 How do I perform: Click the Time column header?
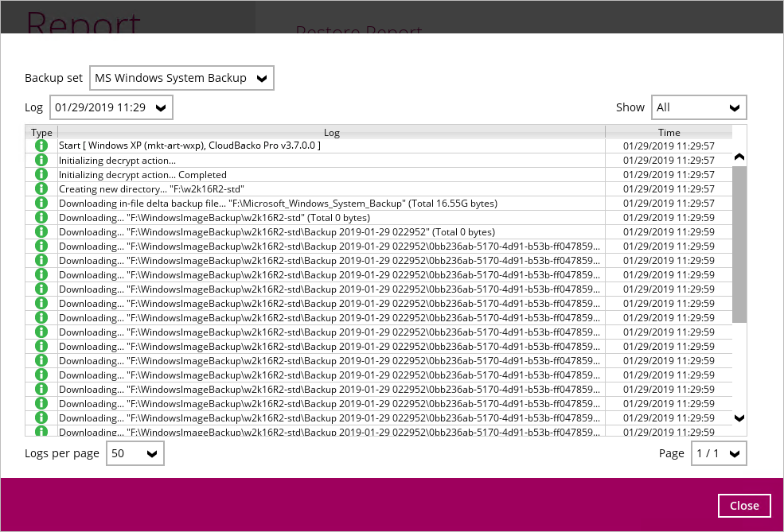coord(669,133)
